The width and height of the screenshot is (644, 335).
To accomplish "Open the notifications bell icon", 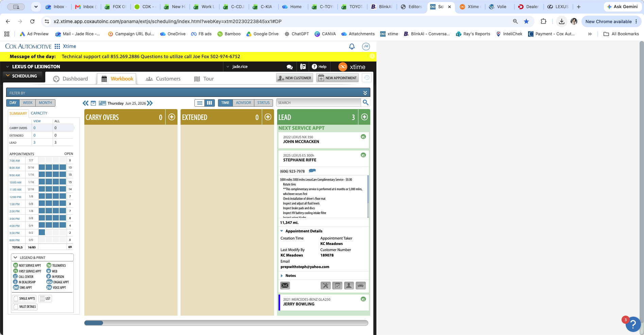I will pos(352,47).
